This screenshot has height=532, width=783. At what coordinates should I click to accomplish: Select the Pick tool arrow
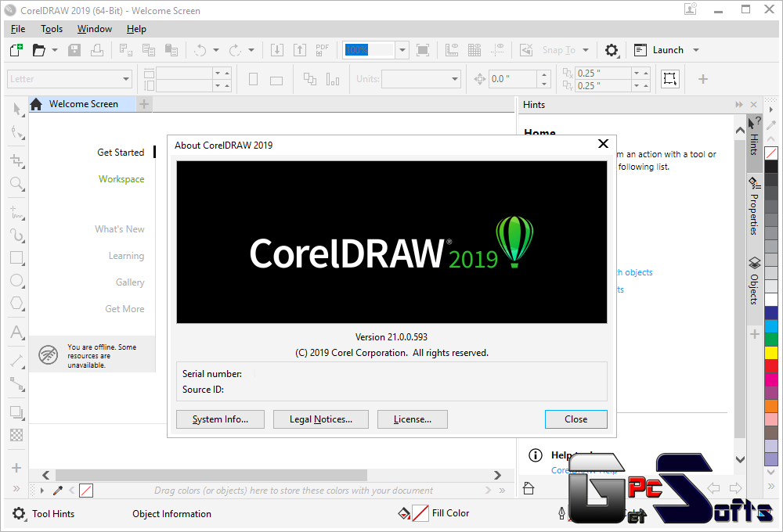coord(17,109)
